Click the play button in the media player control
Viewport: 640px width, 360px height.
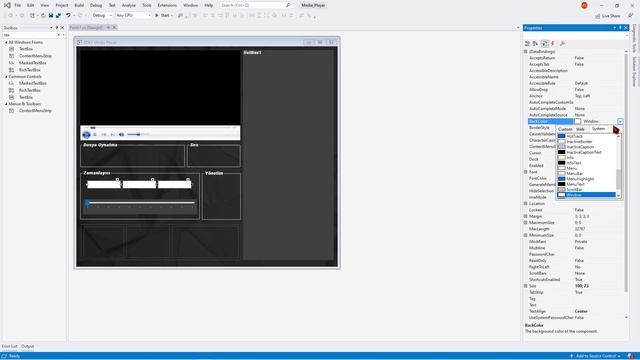86,134
